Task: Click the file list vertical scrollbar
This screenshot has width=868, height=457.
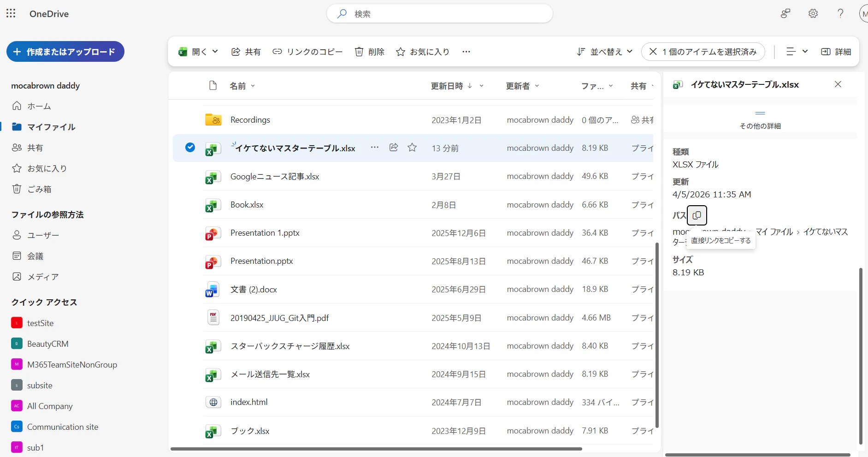Action: click(x=657, y=335)
